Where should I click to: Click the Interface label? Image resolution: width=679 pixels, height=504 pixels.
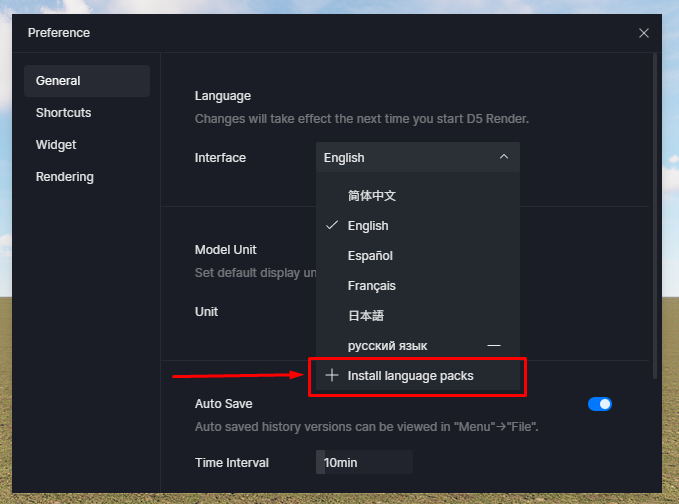tap(220, 158)
